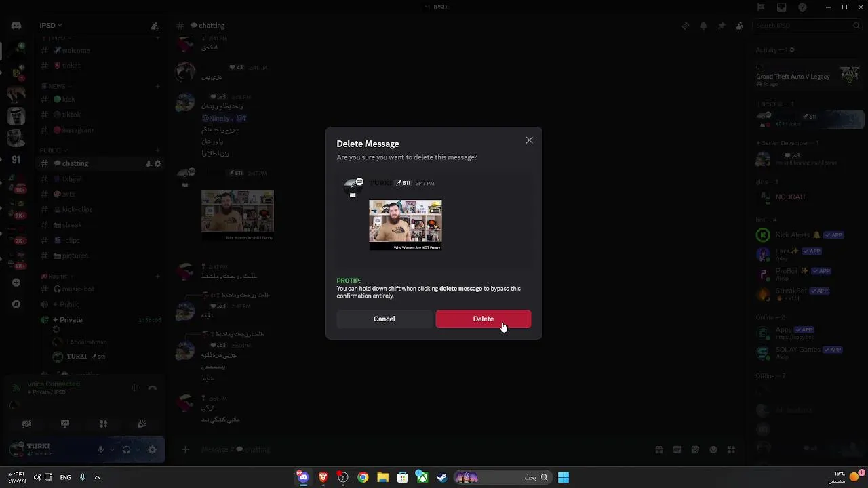868x488 pixels.
Task: Open Discord home direct messages icon
Action: [16, 26]
